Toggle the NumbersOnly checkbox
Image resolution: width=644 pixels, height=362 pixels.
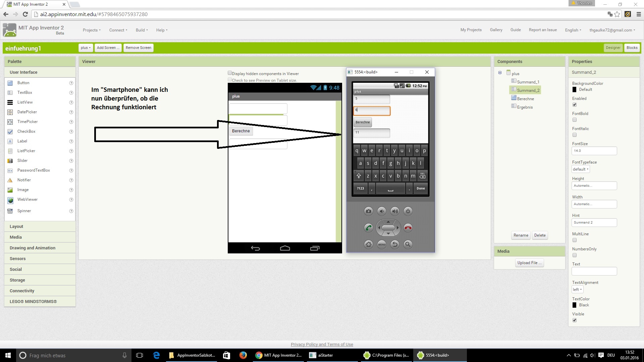point(575,255)
